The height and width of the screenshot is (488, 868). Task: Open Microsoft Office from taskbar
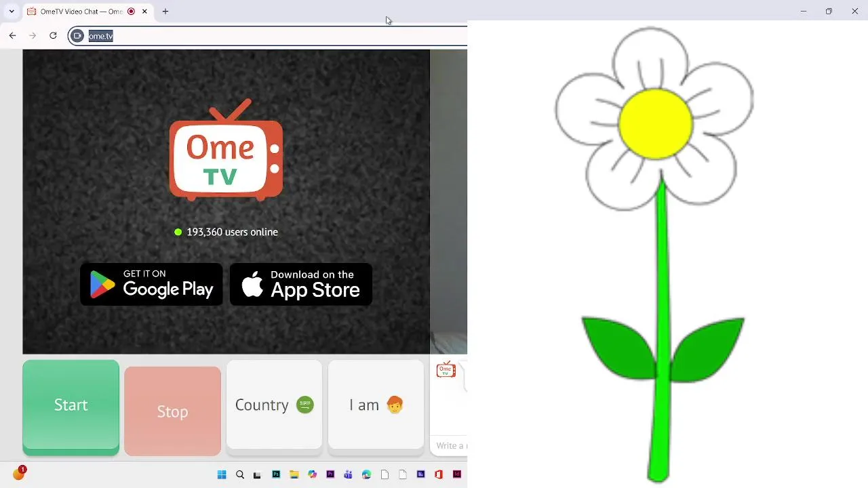tap(439, 474)
